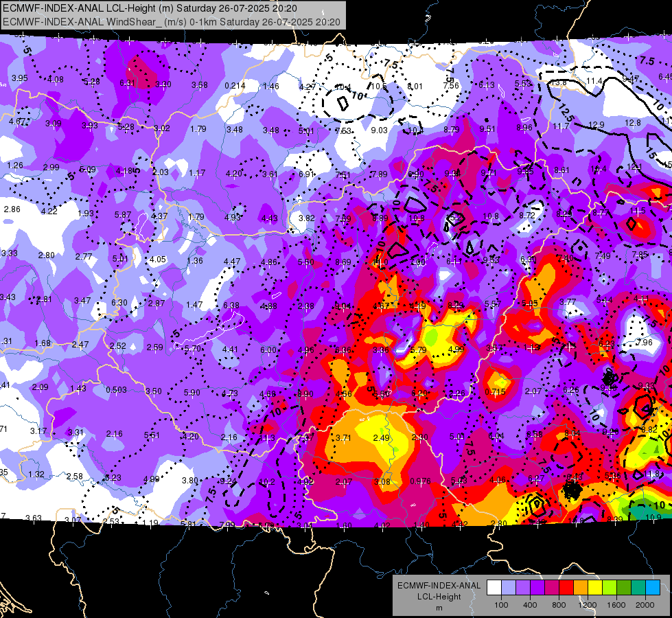Click the wind shear value 3.95

click(20, 78)
